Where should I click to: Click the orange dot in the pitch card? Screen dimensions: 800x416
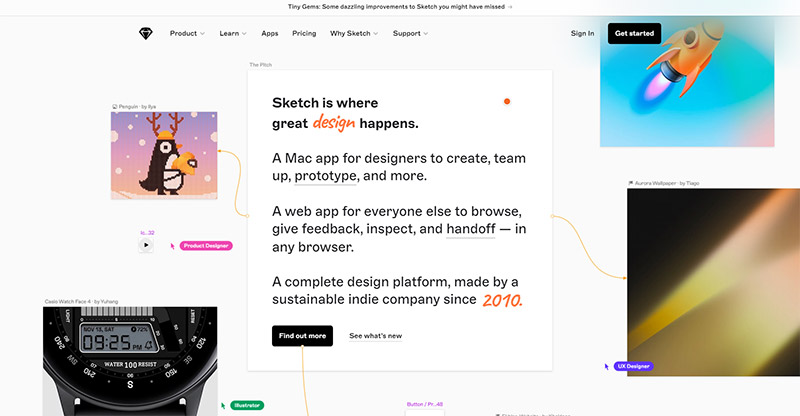[x=507, y=101]
